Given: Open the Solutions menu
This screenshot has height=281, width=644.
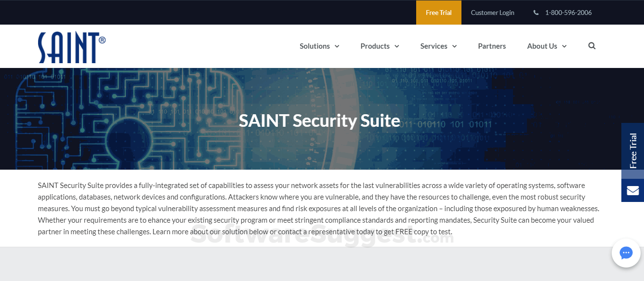Looking at the screenshot, I should (x=314, y=46).
